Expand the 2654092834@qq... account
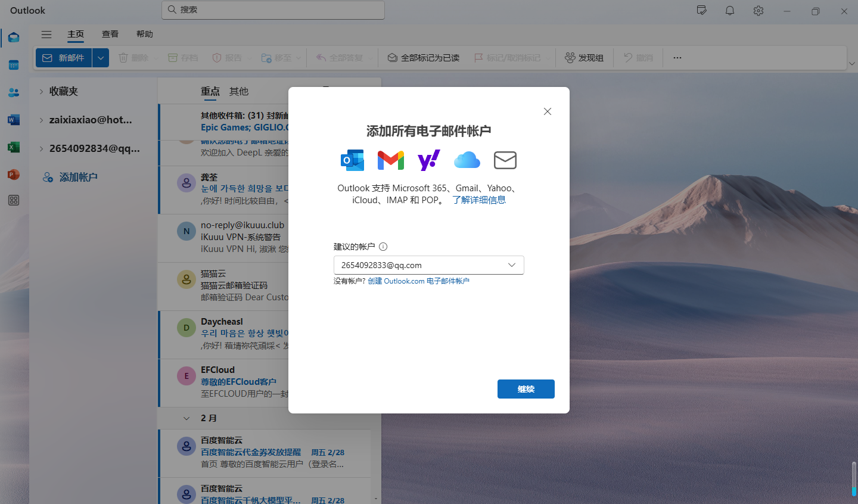The width and height of the screenshot is (858, 504). coord(41,148)
